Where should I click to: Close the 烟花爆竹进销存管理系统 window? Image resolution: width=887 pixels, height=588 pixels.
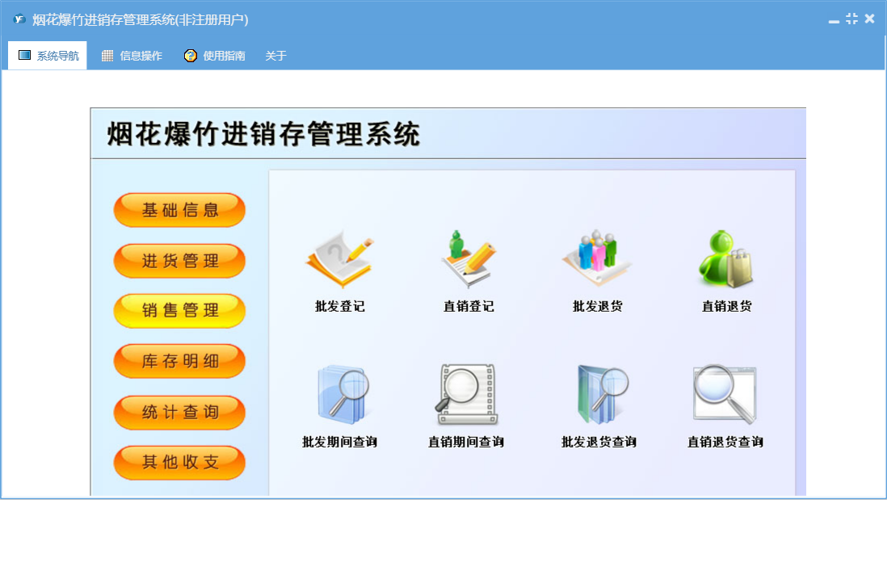point(869,19)
